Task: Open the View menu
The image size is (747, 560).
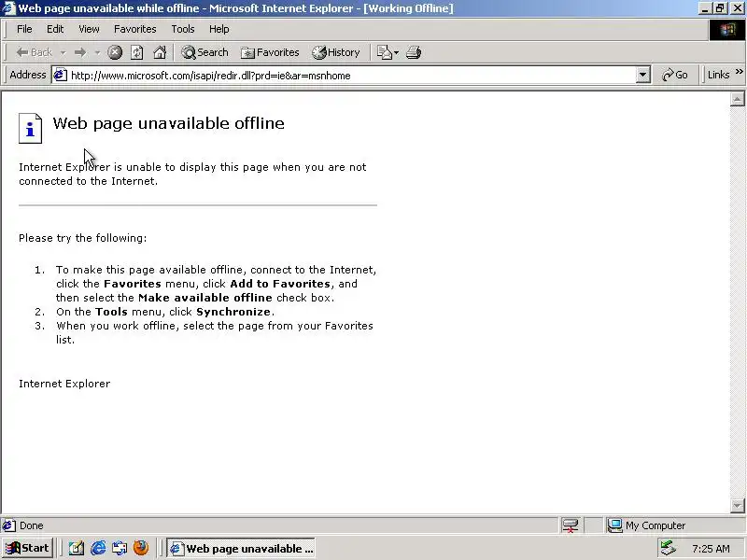Action: pyautogui.click(x=89, y=29)
